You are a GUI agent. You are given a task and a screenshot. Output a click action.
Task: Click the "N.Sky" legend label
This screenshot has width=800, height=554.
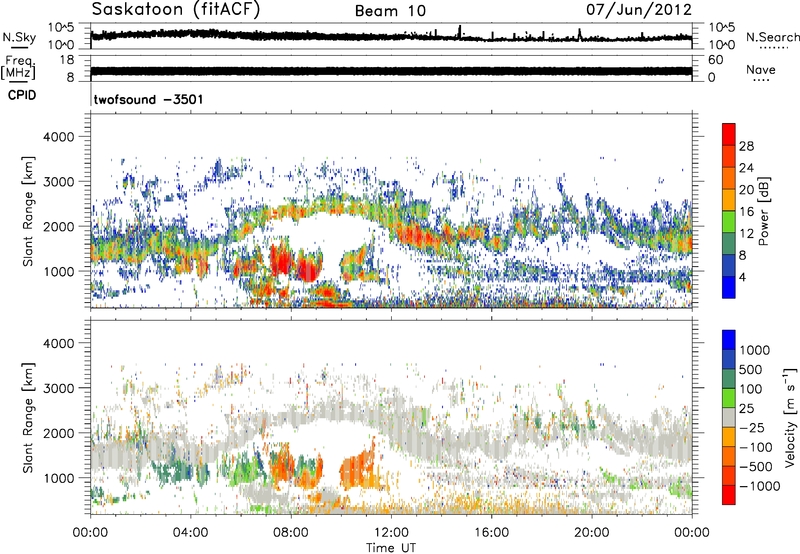point(19,37)
